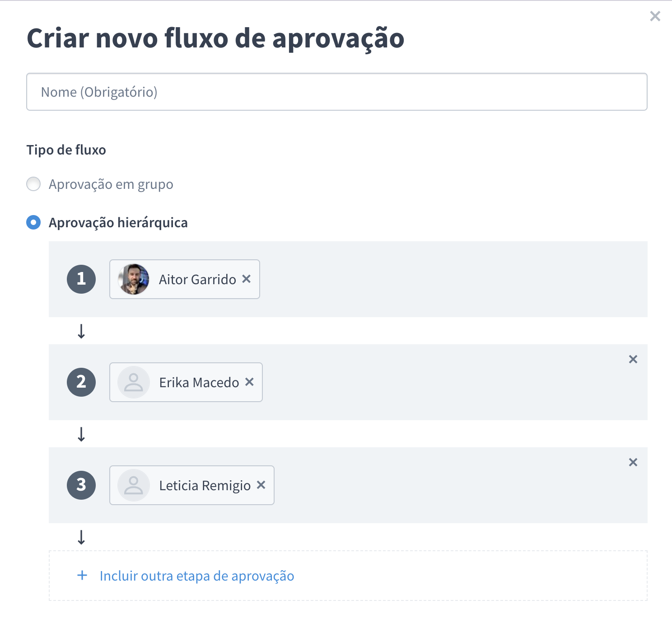Image resolution: width=672 pixels, height=628 pixels.
Task: Remove Erika Macedo from step 2
Action: point(249,382)
